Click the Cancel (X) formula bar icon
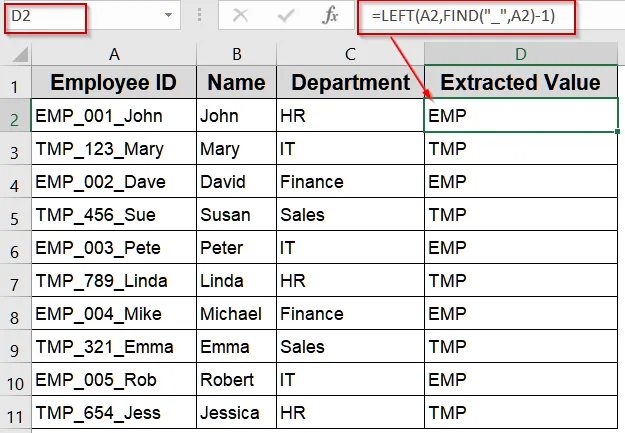The height and width of the screenshot is (433, 625). click(240, 16)
